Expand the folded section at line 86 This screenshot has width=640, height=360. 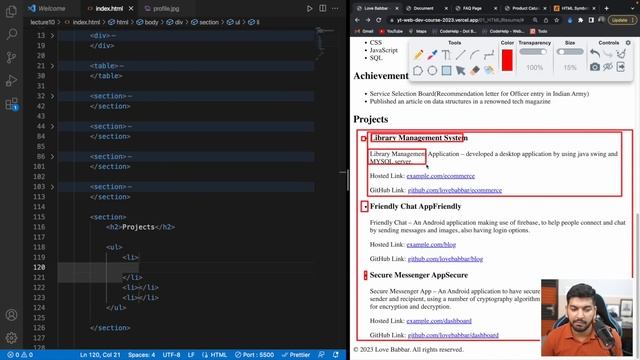(x=52, y=156)
